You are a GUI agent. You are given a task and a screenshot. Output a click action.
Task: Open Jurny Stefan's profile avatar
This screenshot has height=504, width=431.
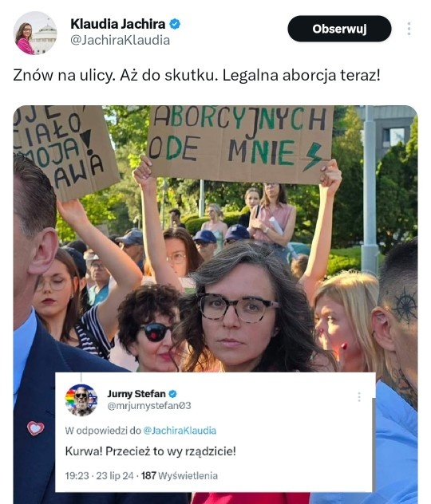pos(81,400)
